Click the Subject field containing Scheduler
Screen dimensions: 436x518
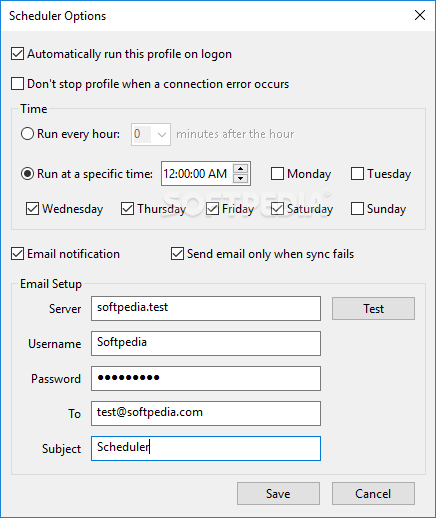point(206,449)
